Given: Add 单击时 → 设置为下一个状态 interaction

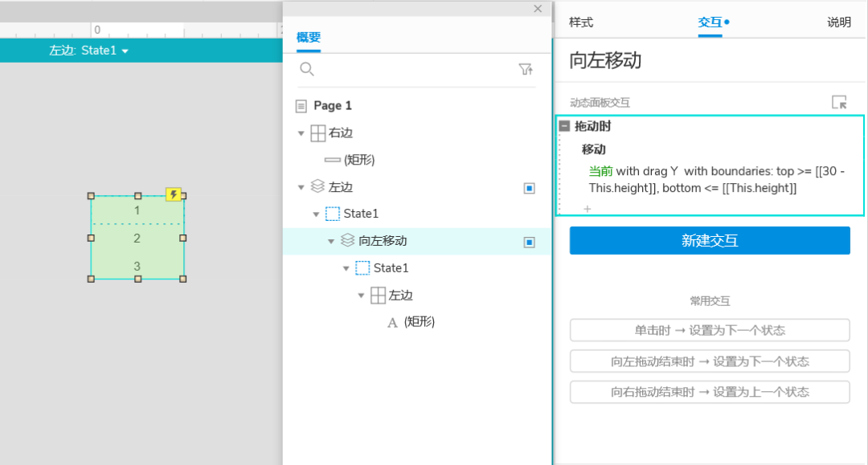Looking at the screenshot, I should [x=710, y=331].
